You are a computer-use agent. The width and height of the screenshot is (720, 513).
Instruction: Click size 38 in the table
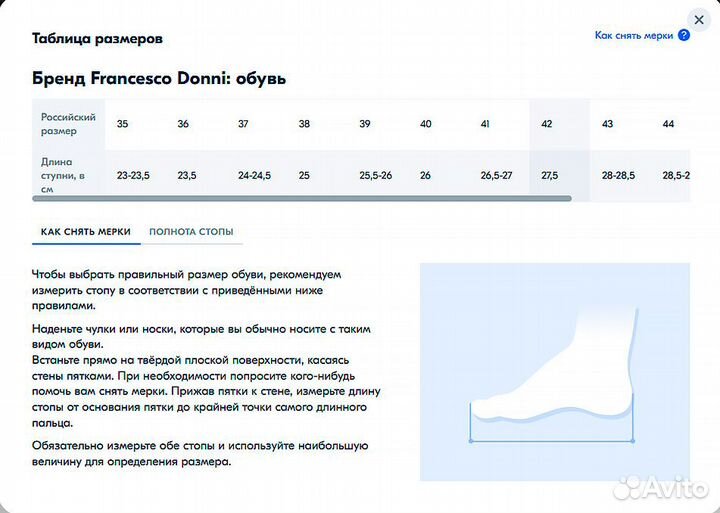304,123
